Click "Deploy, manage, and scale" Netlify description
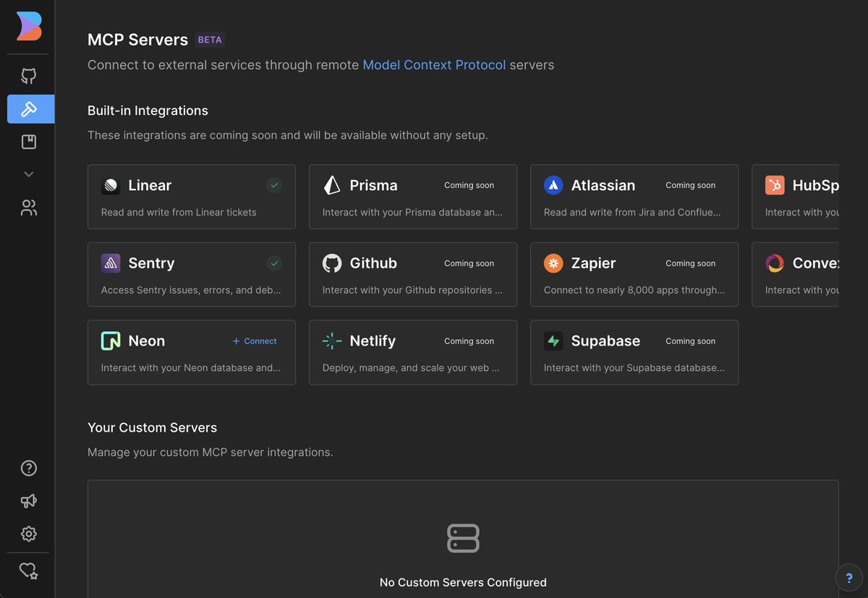The width and height of the screenshot is (868, 598). pos(411,368)
